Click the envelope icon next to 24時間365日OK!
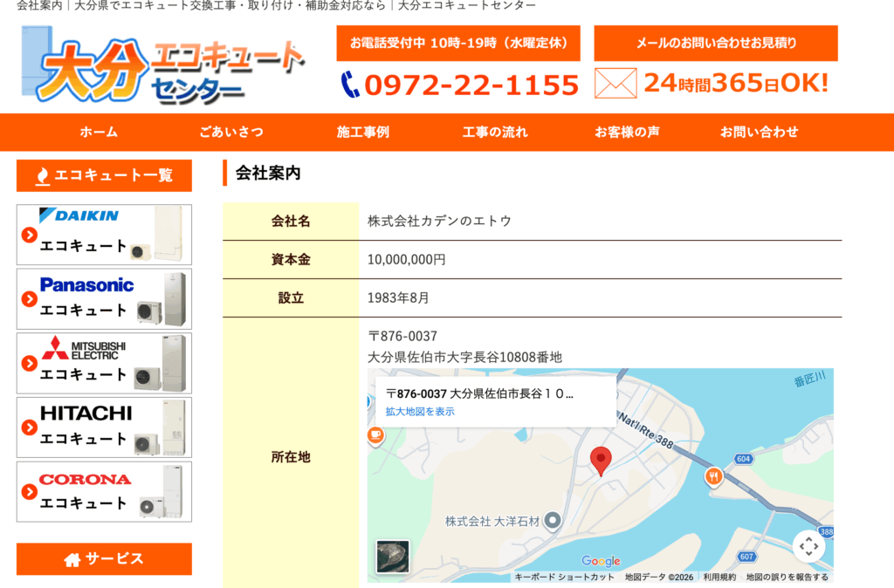 tap(616, 81)
